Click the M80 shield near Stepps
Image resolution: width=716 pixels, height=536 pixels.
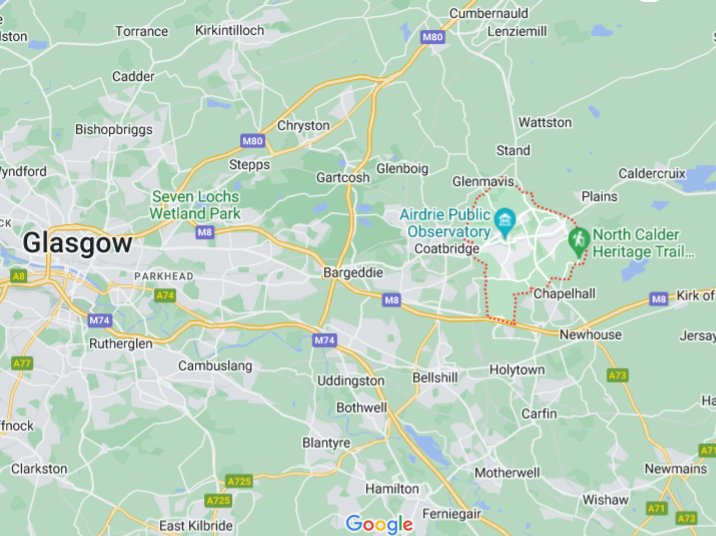click(253, 141)
